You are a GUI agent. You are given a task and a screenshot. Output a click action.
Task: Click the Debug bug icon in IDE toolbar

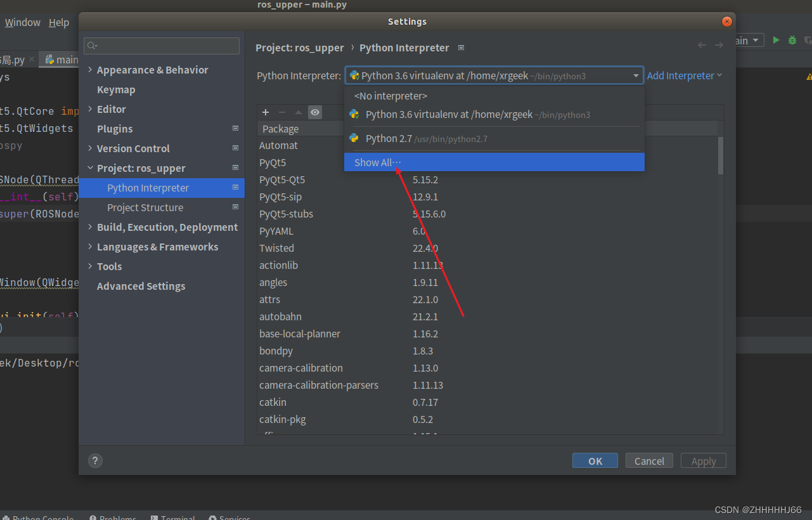(792, 40)
